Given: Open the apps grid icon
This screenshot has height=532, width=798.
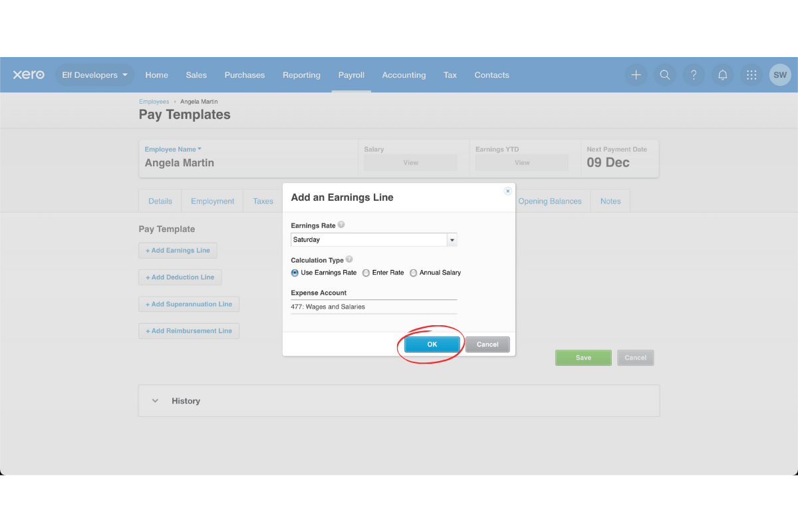Looking at the screenshot, I should point(751,75).
